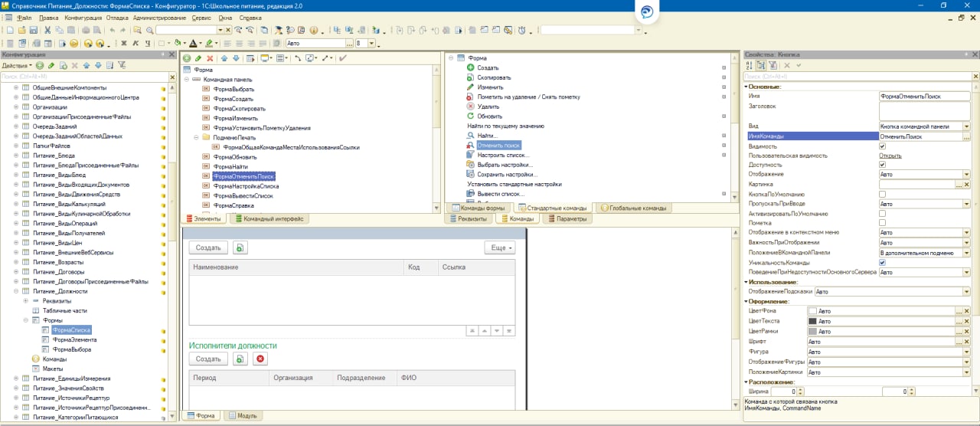Image resolution: width=980 pixels, height=426 pixels.
Task: Click alphabetical sort icon in properties panel
Action: (x=750, y=66)
